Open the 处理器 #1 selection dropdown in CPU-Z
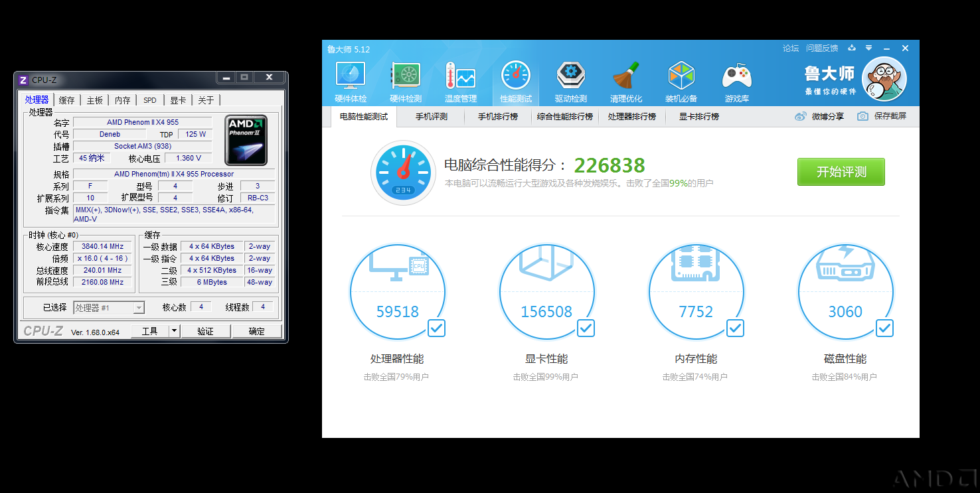Image resolution: width=980 pixels, height=493 pixels. (109, 307)
